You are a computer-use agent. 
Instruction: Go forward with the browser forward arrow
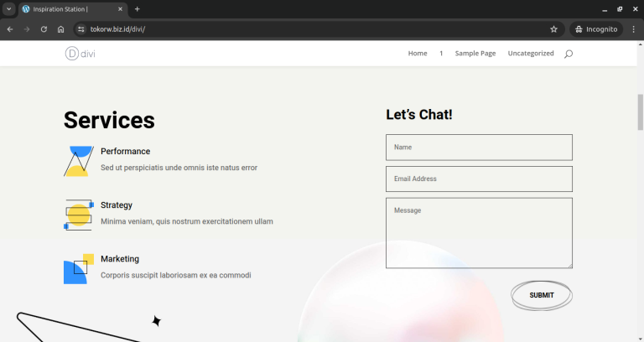click(x=27, y=29)
